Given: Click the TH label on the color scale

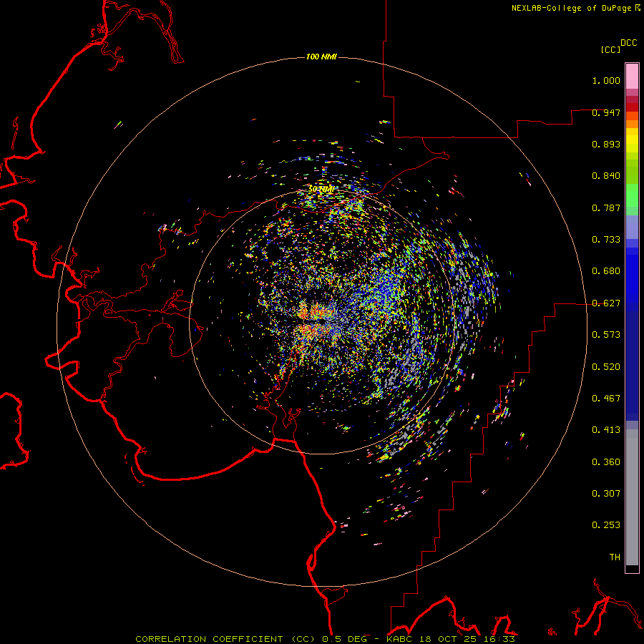Looking at the screenshot, I should (x=615, y=557).
